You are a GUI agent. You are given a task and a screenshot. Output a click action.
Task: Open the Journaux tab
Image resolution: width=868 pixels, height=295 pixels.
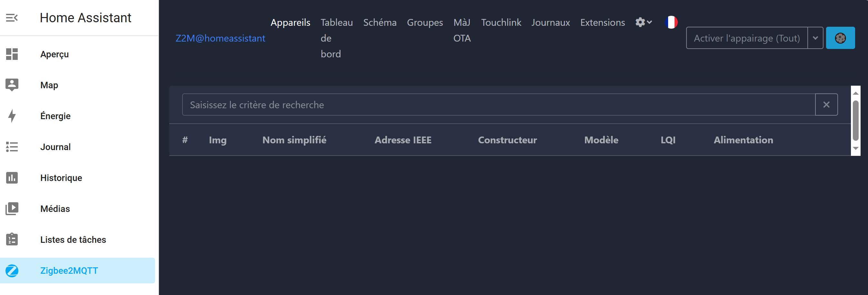pyautogui.click(x=550, y=23)
